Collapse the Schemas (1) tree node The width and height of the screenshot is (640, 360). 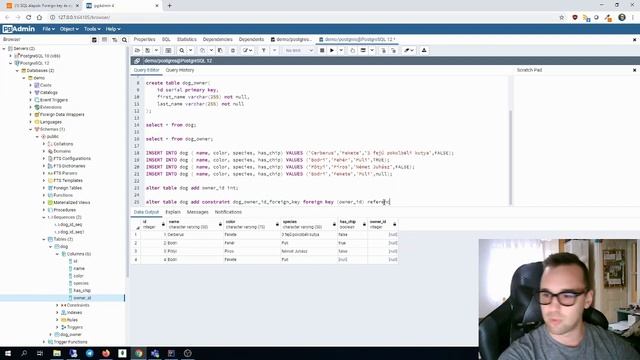31,129
